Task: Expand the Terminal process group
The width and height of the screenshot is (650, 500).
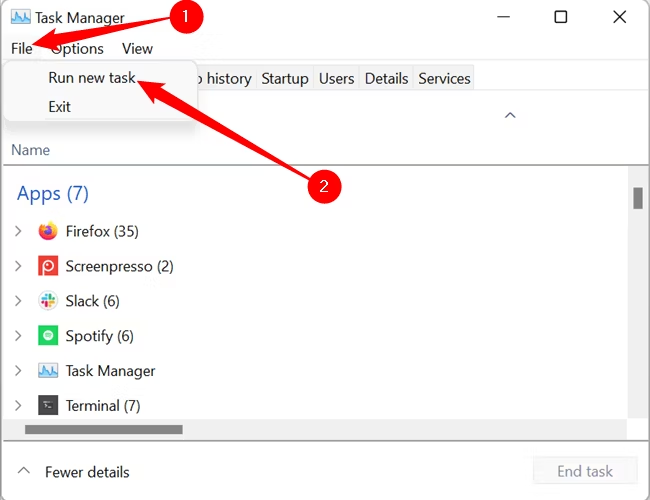Action: (x=18, y=406)
